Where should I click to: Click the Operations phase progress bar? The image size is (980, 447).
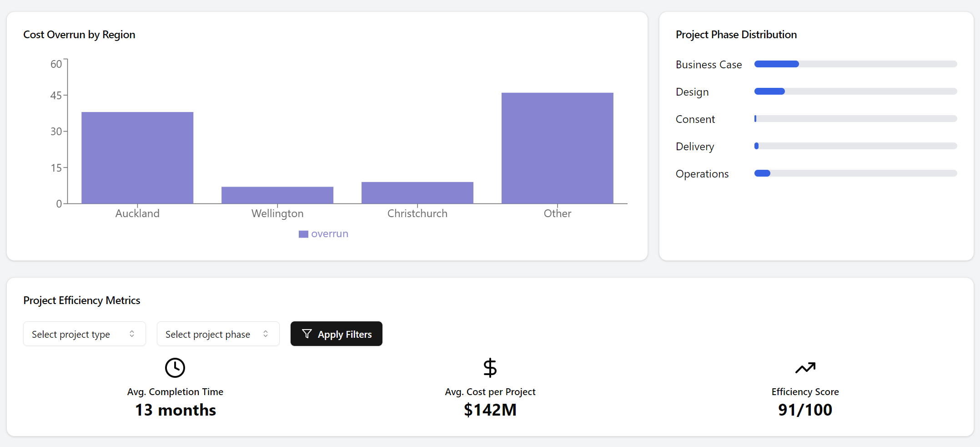(855, 173)
